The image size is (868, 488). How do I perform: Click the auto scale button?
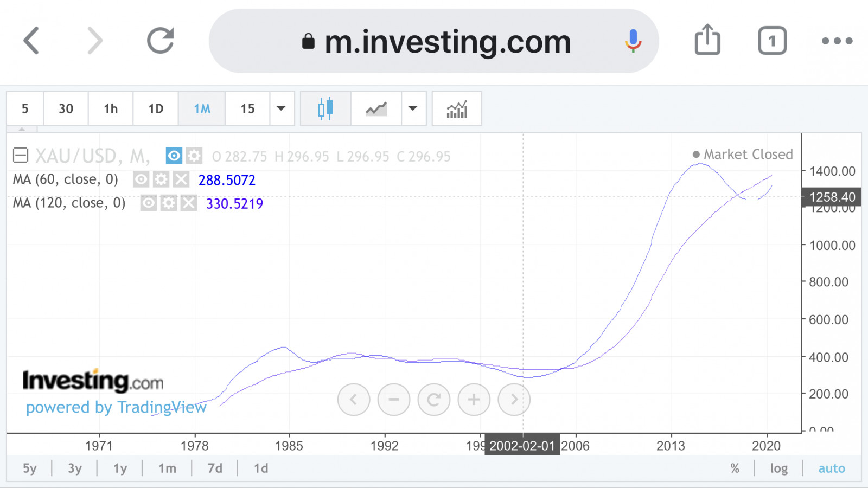tap(831, 468)
